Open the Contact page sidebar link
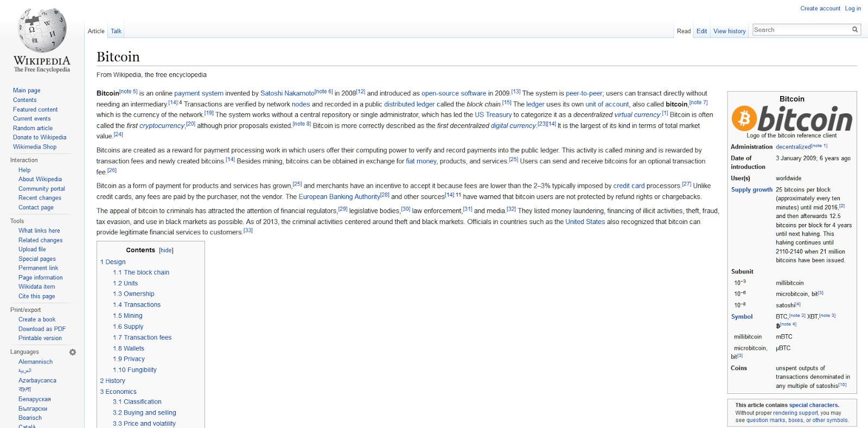868x428 pixels. [36, 208]
